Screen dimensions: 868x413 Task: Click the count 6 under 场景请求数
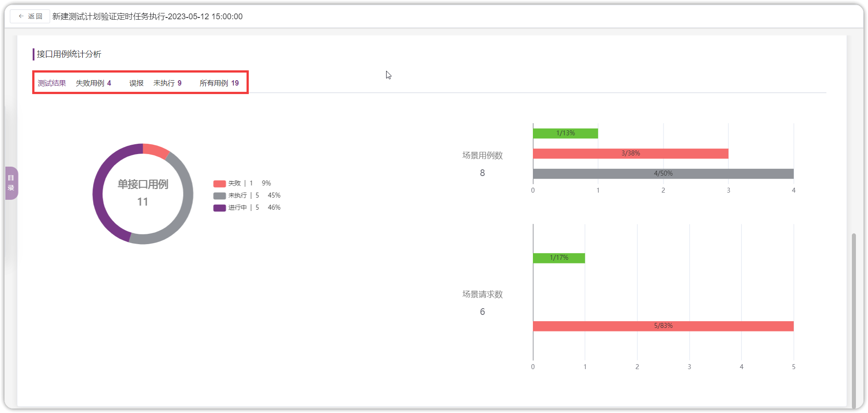(482, 312)
